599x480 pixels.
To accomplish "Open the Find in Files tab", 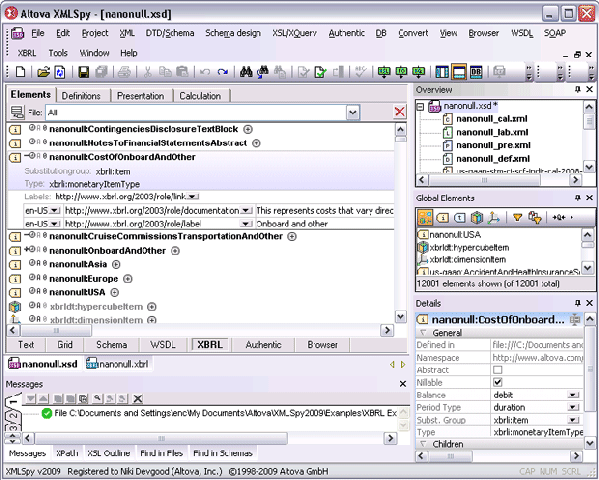I will tap(162, 453).
